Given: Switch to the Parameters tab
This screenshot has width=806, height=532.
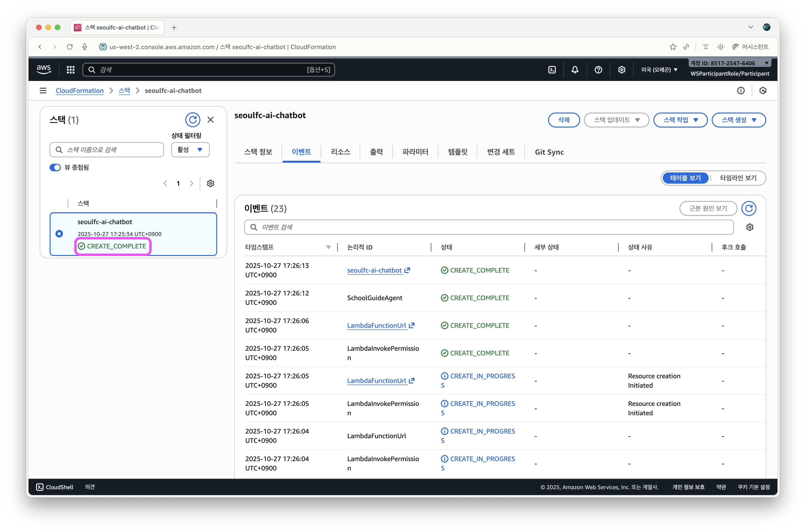Looking at the screenshot, I should [x=415, y=152].
